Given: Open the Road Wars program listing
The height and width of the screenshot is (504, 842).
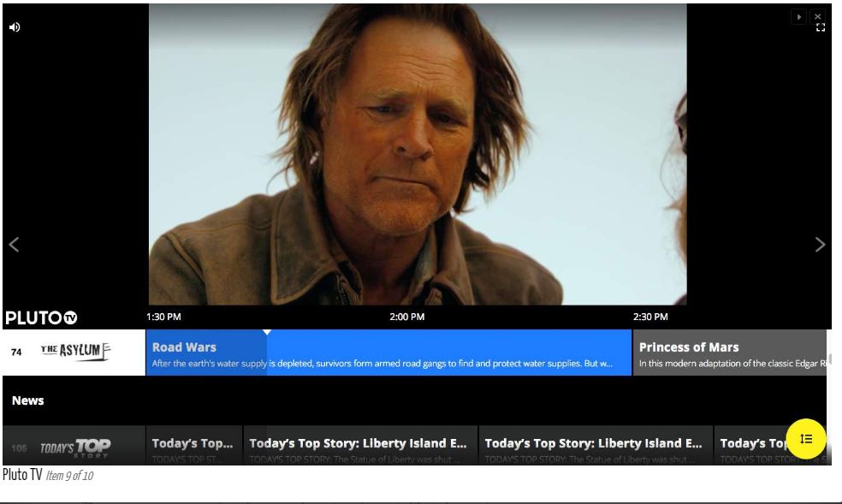Looking at the screenshot, I should (x=388, y=353).
